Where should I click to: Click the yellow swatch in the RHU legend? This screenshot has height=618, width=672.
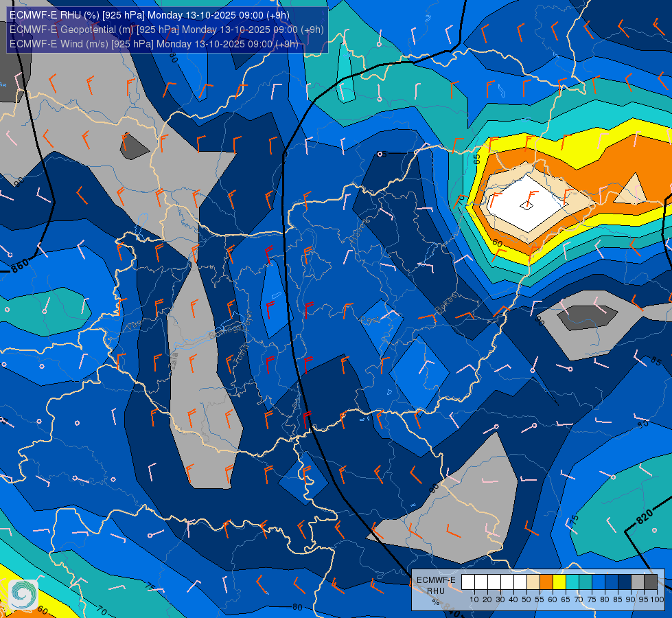tap(559, 582)
